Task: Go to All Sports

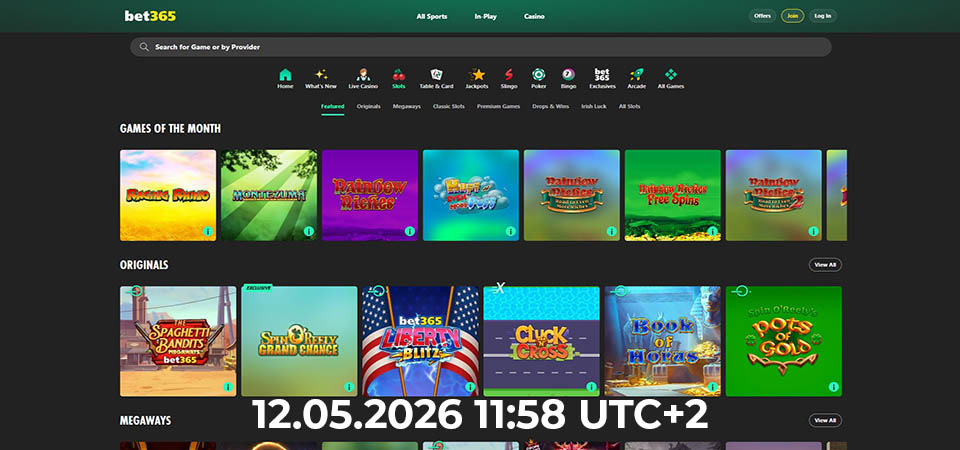Action: point(432,17)
